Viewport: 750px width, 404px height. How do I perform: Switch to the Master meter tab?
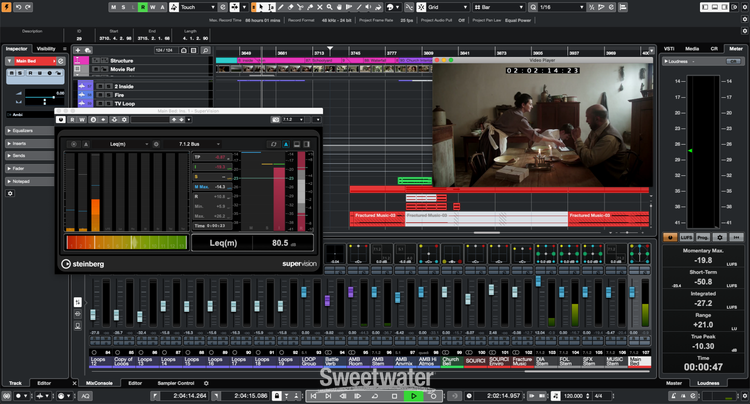pos(674,383)
